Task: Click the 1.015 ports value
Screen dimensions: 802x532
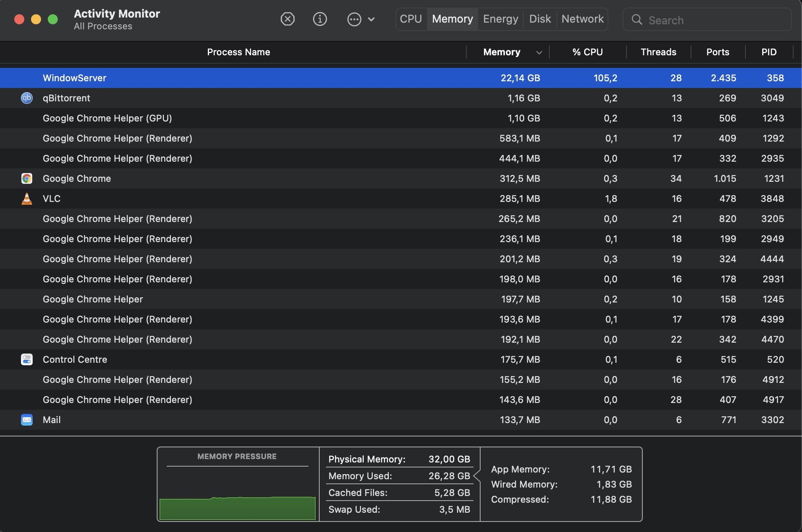Action: tap(725, 178)
